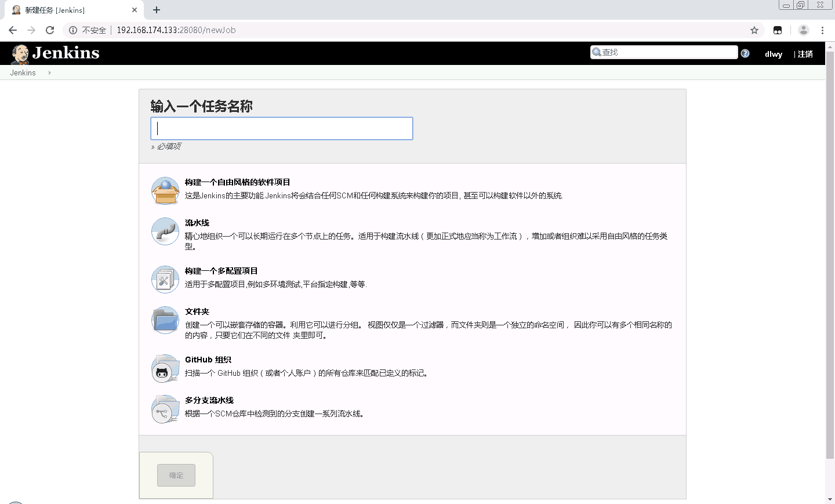Select the multibranch pipeline icon
Viewport: 835px width, 504px height.
point(165,409)
